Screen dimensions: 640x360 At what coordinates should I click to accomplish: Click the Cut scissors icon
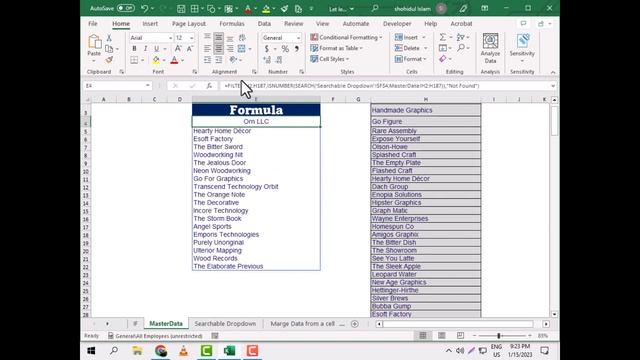point(109,38)
